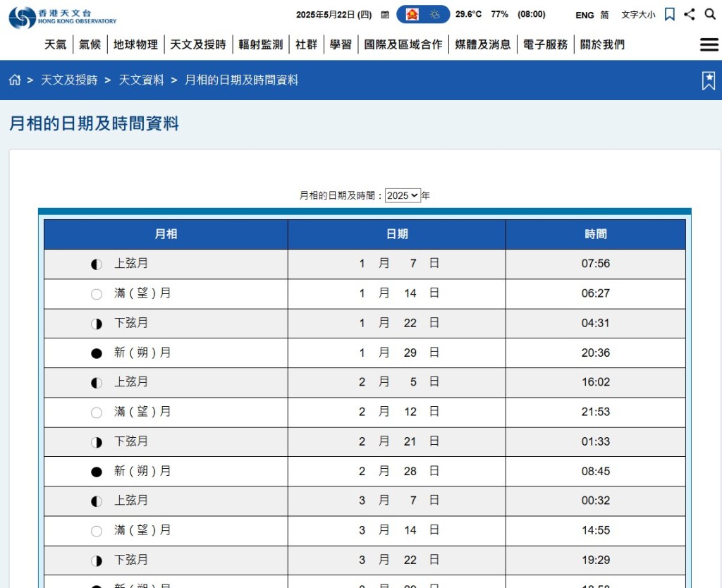This screenshot has width=722, height=588.
Task: Click the first-quarter moon icon for March 7
Action: point(96,501)
